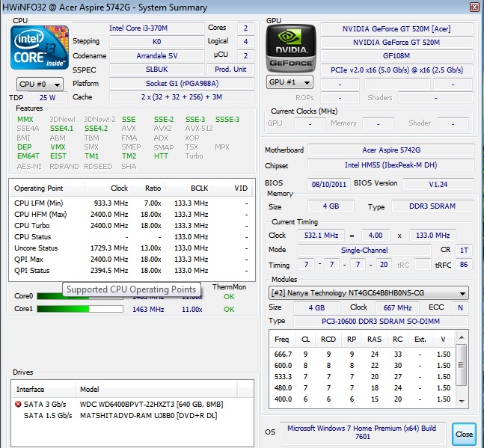This screenshot has height=448, width=484.
Task: Expand the Nanya Technology memory module dropdown
Action: pyautogui.click(x=369, y=293)
